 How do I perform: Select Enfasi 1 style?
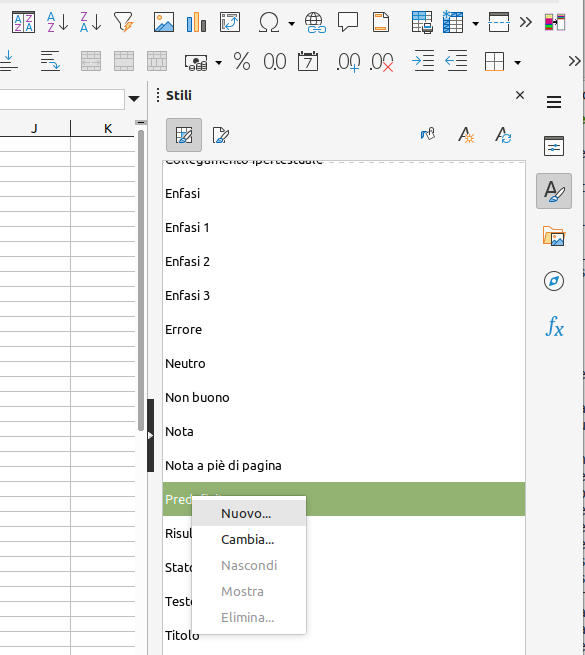click(343, 228)
